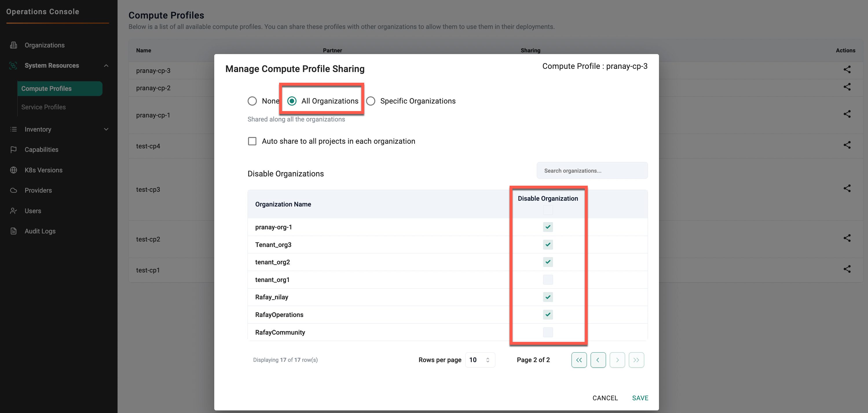868x413 pixels.
Task: Open the rows per page dropdown
Action: point(479,360)
